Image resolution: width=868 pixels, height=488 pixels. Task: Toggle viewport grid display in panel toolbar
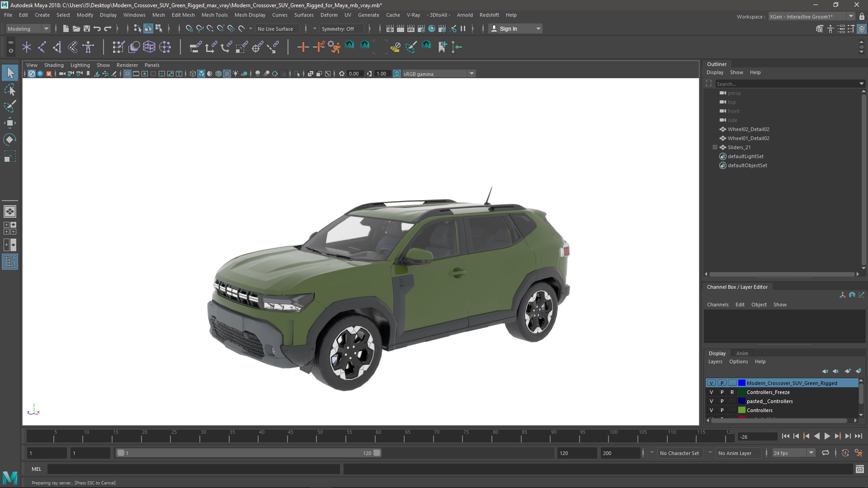(x=127, y=74)
